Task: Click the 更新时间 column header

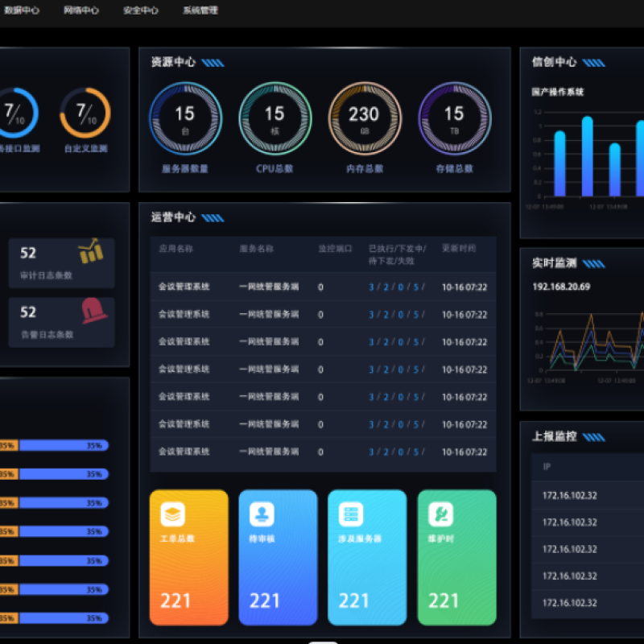Action: pos(459,249)
